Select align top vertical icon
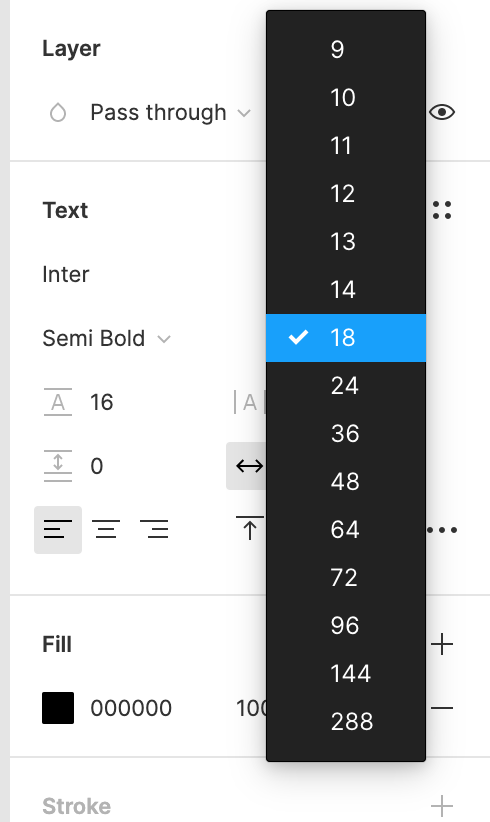Image resolution: width=490 pixels, height=822 pixels. pos(250,528)
